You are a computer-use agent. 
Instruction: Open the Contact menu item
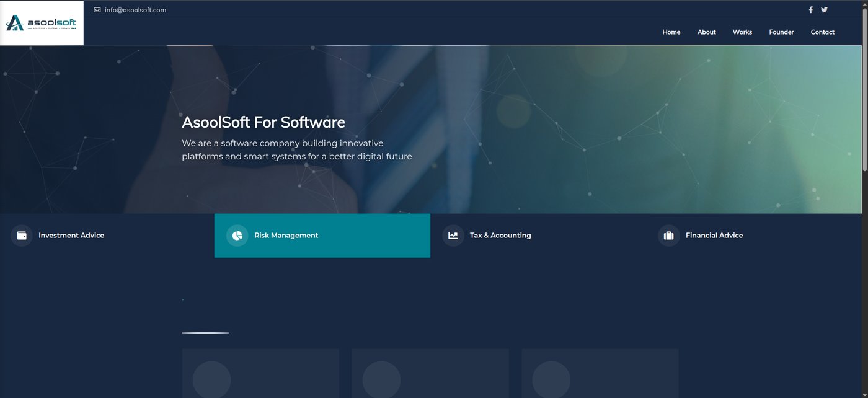823,32
